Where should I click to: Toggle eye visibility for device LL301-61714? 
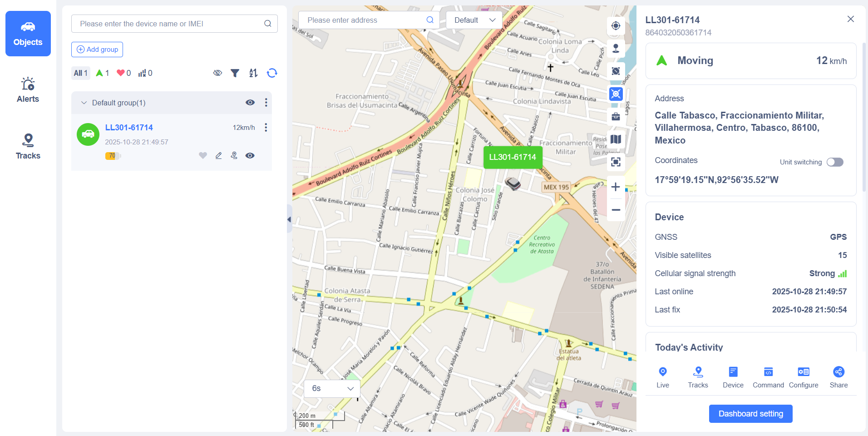point(250,156)
